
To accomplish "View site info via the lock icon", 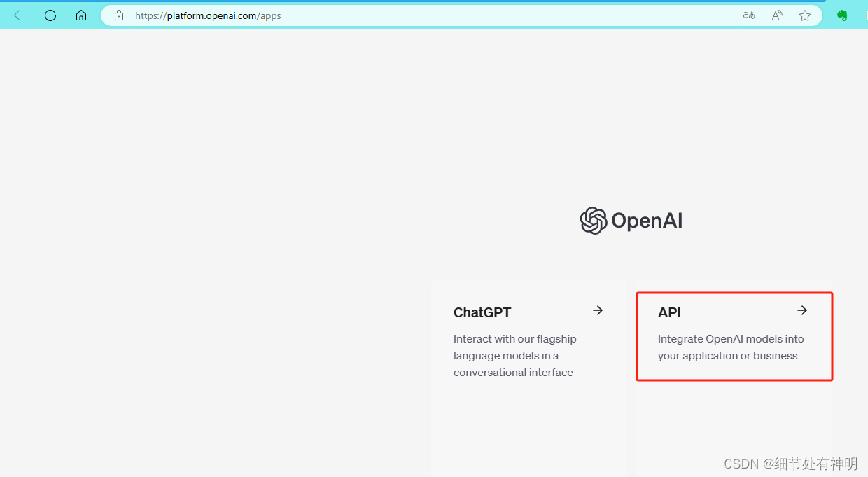I will coord(119,15).
